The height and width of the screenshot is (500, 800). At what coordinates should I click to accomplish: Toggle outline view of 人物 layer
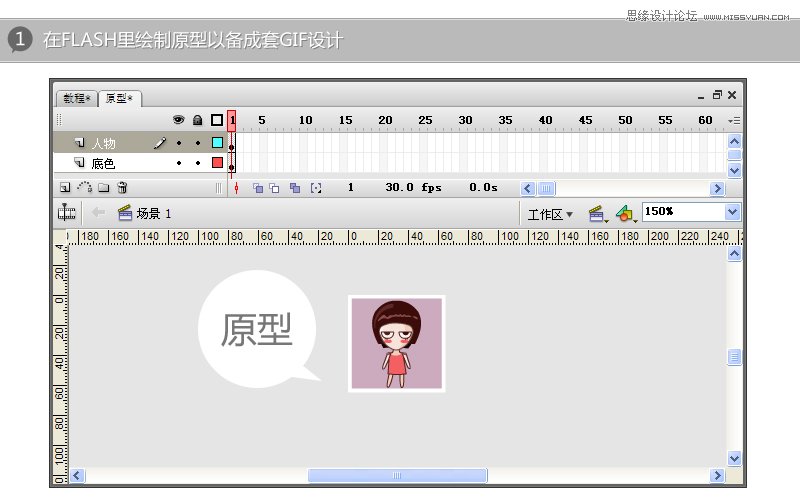click(217, 143)
